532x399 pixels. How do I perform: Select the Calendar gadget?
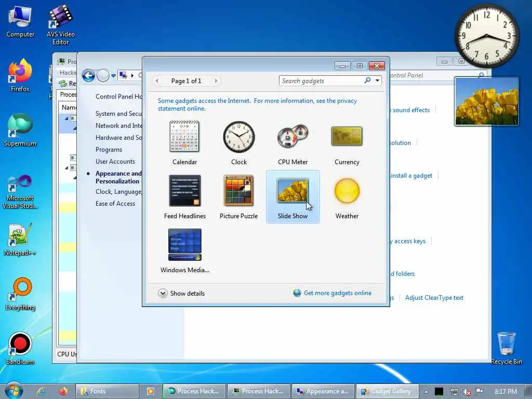click(x=184, y=142)
